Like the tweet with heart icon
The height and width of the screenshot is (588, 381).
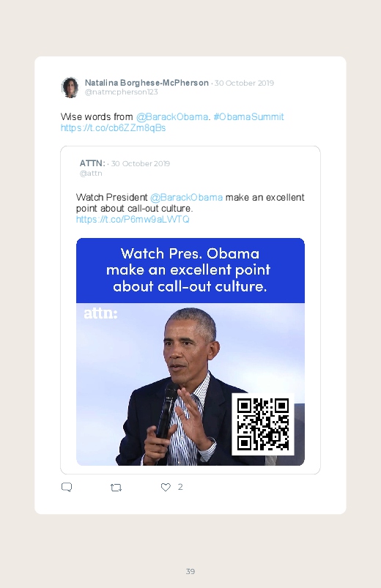[x=166, y=487]
